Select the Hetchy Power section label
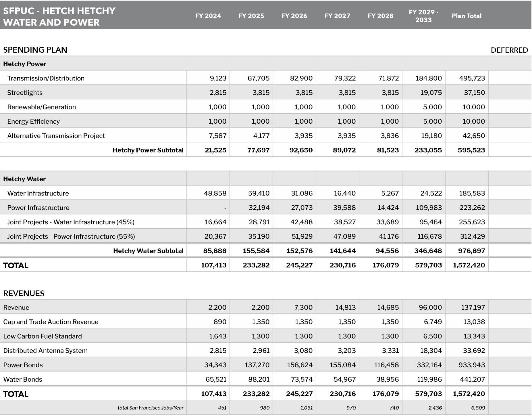This screenshot has width=532, height=417. click(x=25, y=64)
